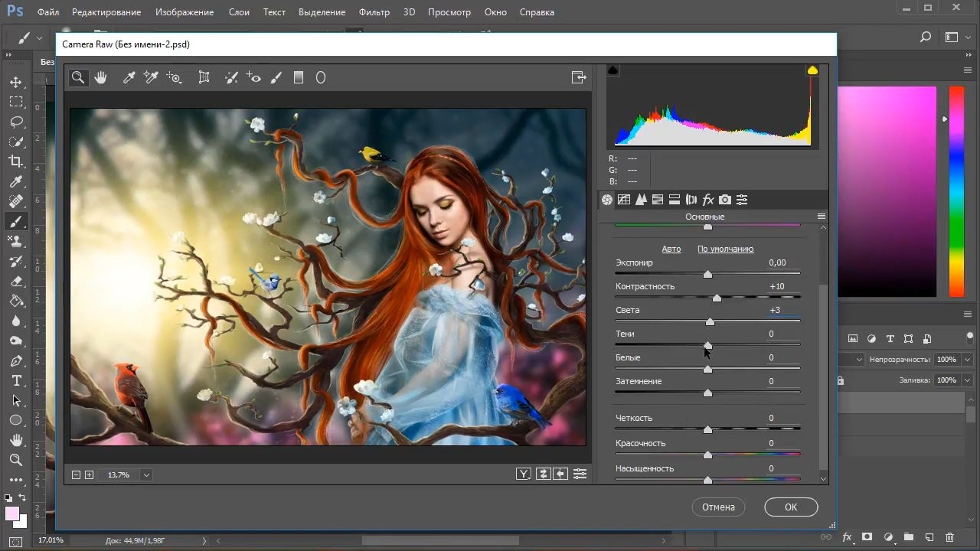Image resolution: width=980 pixels, height=551 pixels.
Task: Toggle Camera Raw full screen mode
Action: (579, 77)
